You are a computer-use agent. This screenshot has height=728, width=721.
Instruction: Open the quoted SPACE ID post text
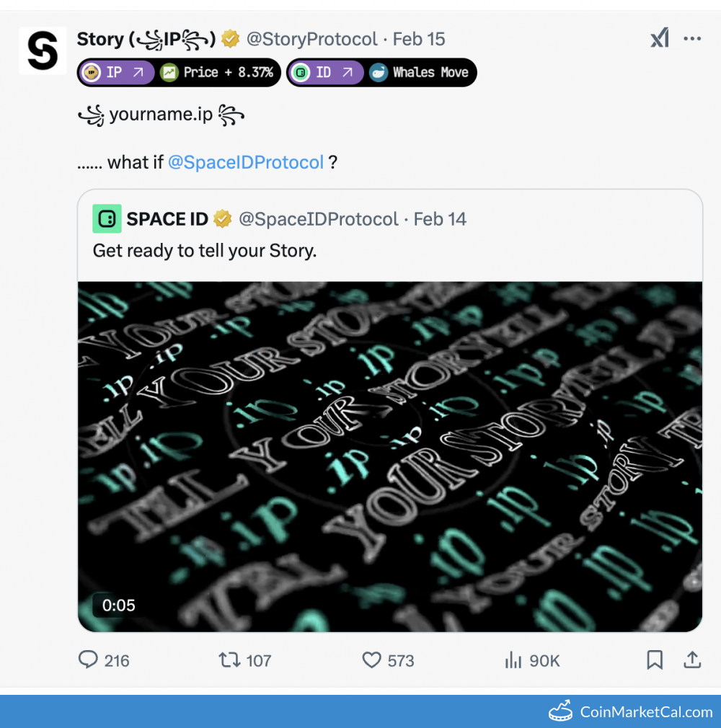click(205, 251)
